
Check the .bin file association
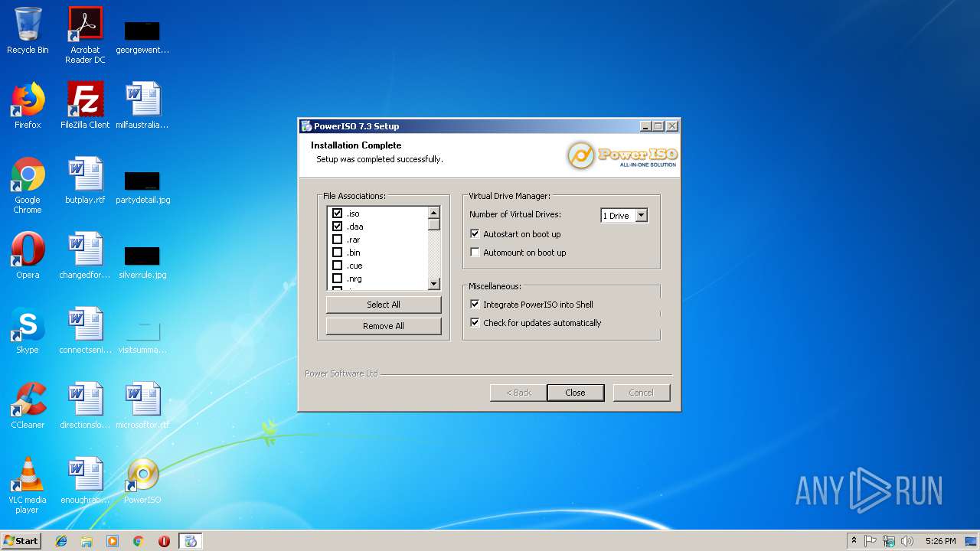coord(337,253)
